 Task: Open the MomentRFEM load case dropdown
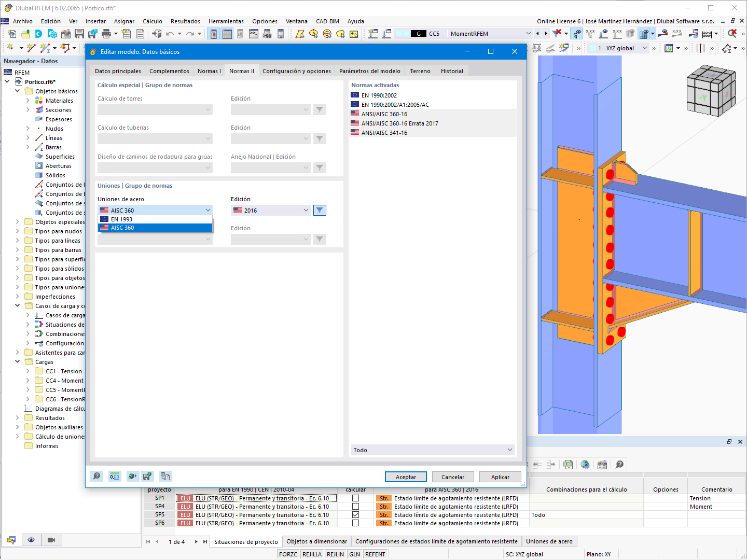pos(490,34)
